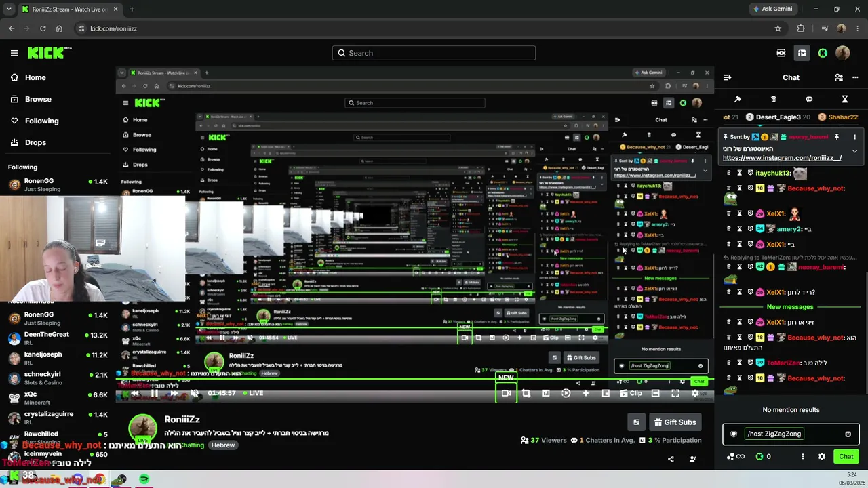Timeout neoray_baremi via hourglass in the reply message
This screenshot has height=488, width=868.
click(740, 267)
